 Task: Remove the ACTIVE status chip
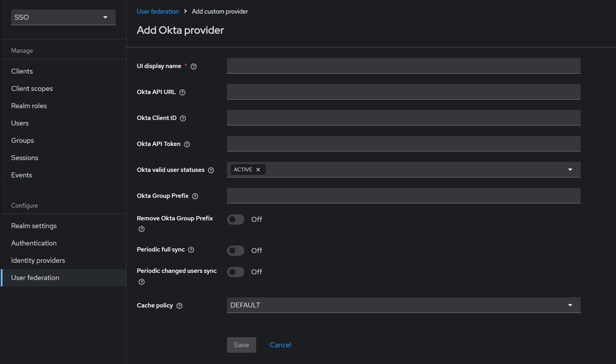coord(258,170)
